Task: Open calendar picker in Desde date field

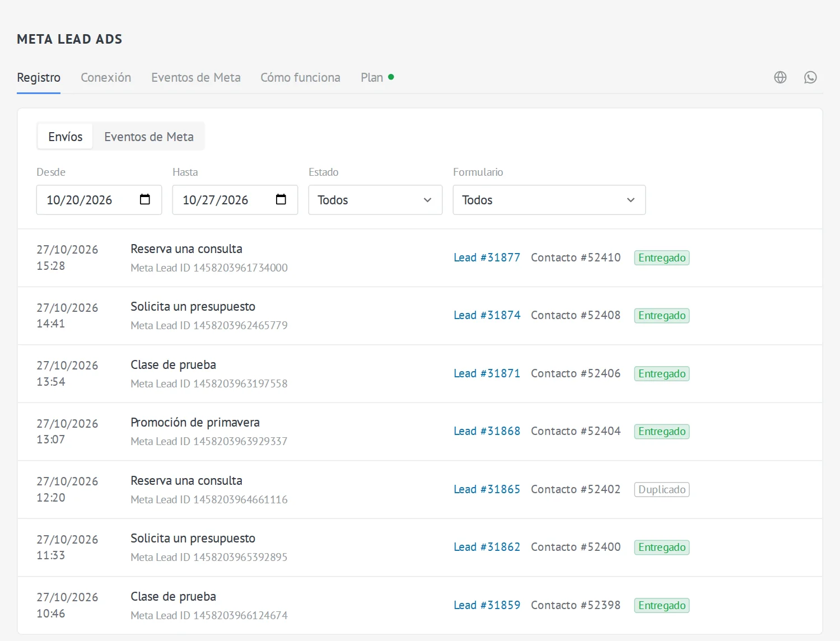Action: 145,199
